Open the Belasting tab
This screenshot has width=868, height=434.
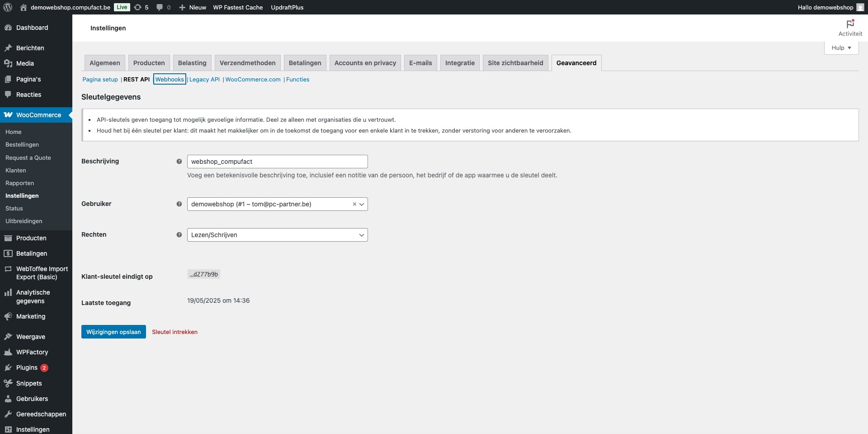tap(192, 63)
